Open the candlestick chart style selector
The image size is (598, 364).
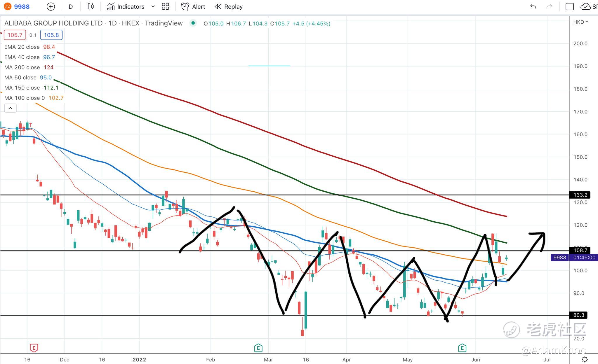tap(91, 7)
